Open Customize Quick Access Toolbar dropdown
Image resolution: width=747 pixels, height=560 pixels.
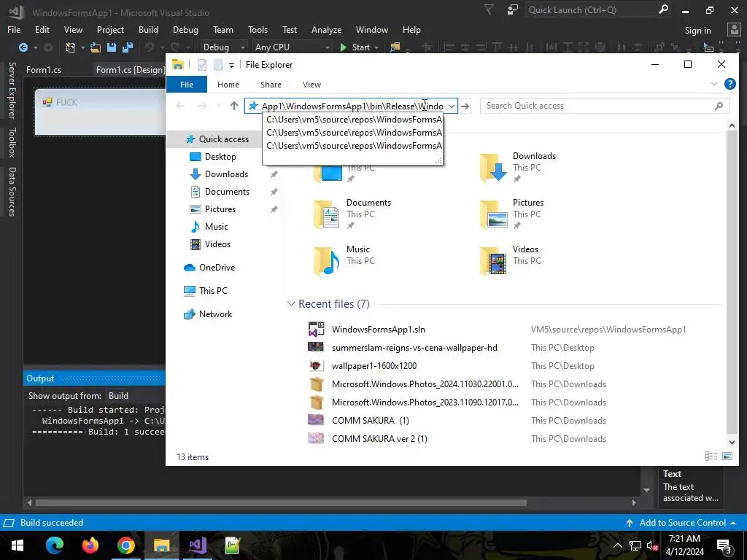point(231,65)
